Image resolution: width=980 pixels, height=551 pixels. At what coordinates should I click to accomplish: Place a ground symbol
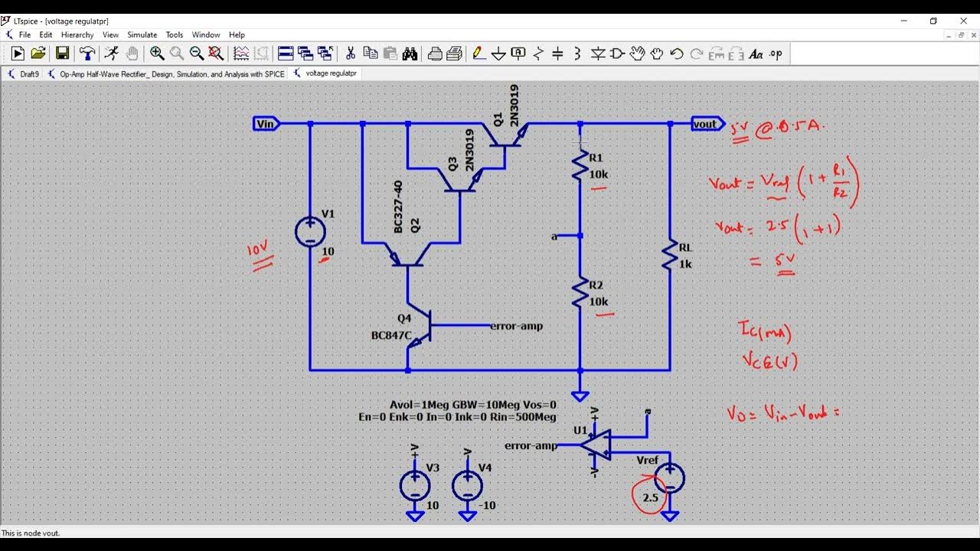click(x=498, y=54)
